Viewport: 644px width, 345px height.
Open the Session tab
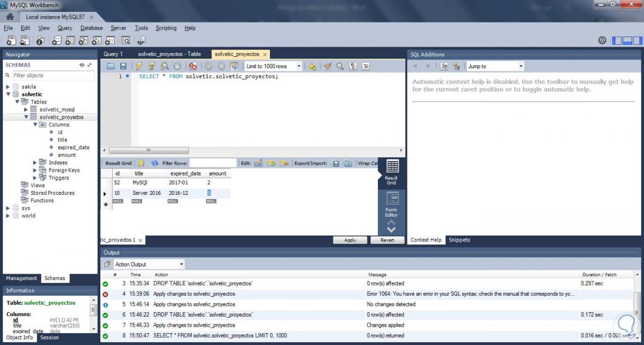(x=50, y=337)
